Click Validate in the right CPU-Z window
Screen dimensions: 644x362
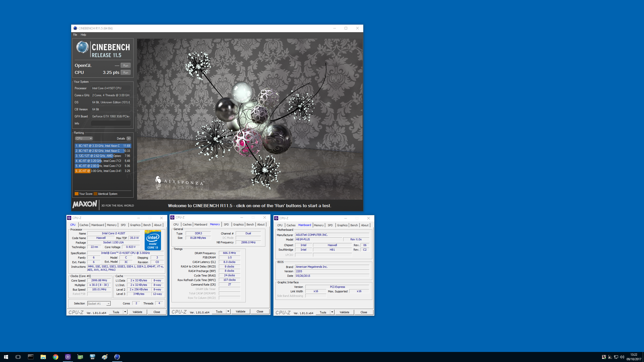pos(344,312)
